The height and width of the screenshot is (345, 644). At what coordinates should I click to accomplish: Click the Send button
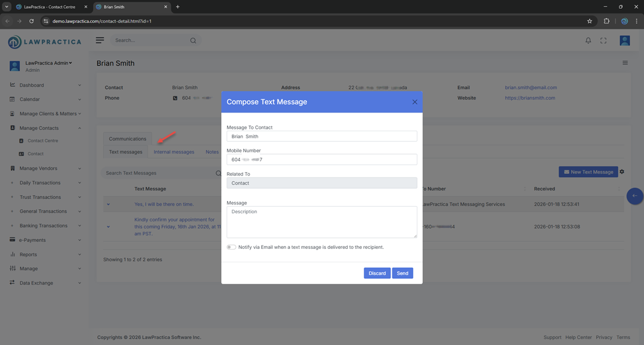coord(402,274)
